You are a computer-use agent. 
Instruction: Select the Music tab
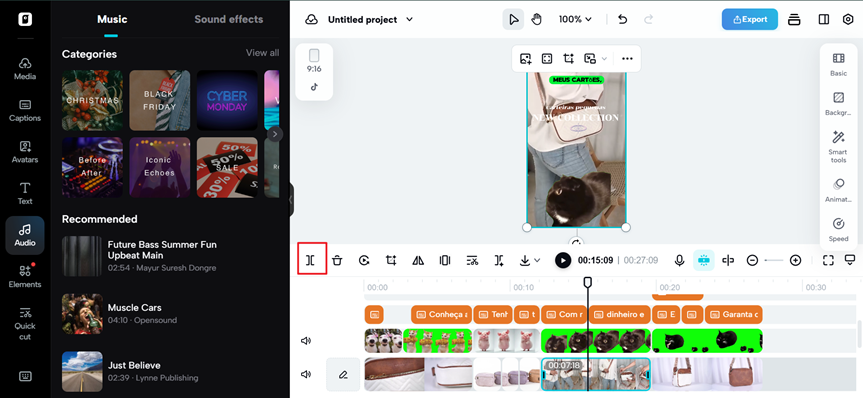[x=112, y=19]
